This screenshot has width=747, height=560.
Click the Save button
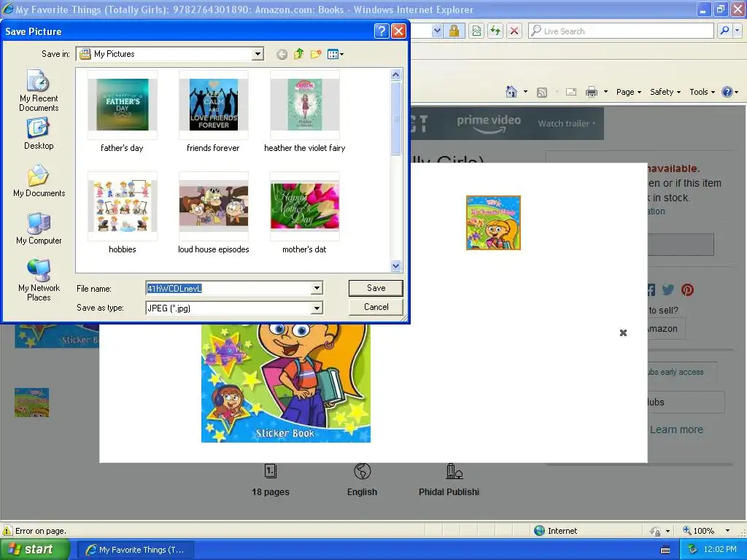coord(376,288)
